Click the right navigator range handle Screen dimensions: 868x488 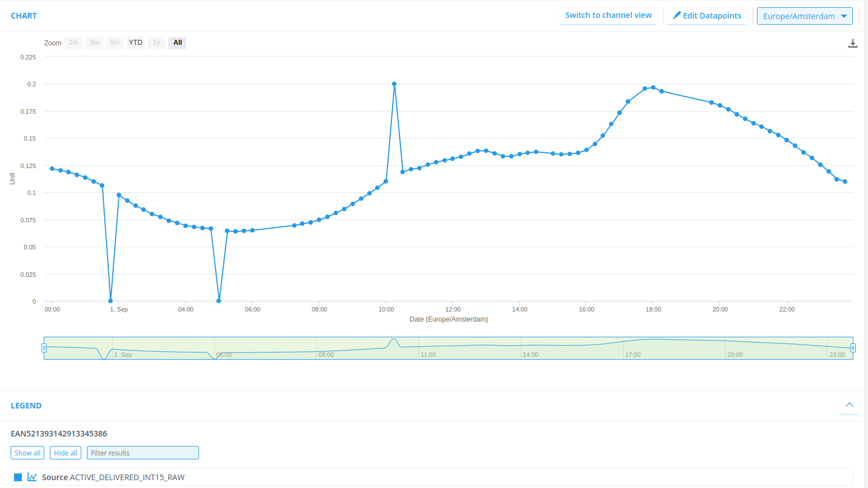853,348
